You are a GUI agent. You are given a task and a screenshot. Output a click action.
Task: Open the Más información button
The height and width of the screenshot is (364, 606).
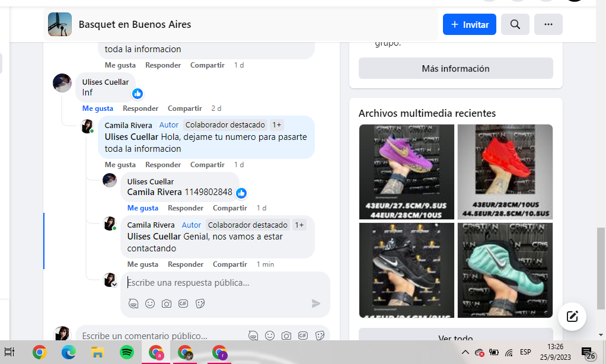455,69
